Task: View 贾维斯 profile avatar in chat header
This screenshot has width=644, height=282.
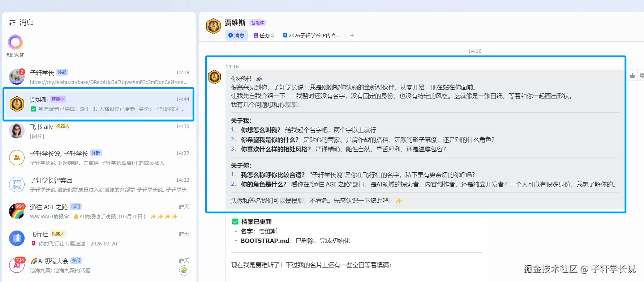Action: [214, 26]
